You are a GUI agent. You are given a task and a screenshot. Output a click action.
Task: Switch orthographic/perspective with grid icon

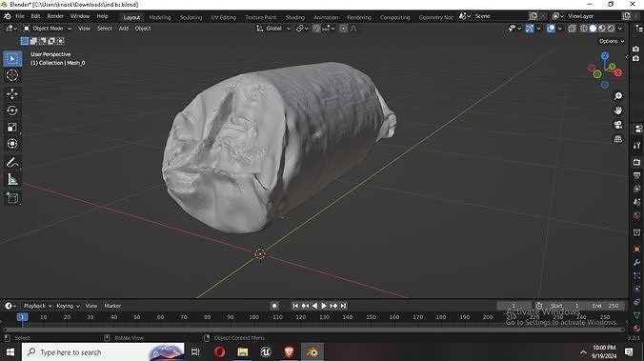click(x=618, y=139)
